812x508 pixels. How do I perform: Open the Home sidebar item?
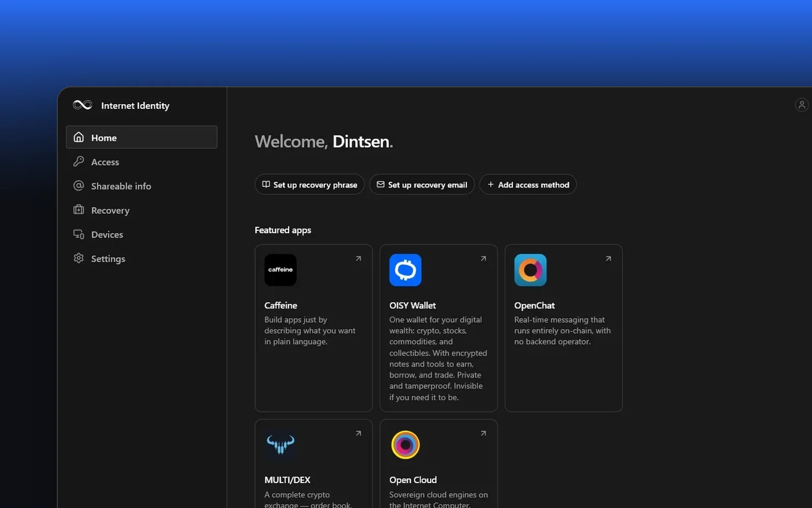pos(142,137)
